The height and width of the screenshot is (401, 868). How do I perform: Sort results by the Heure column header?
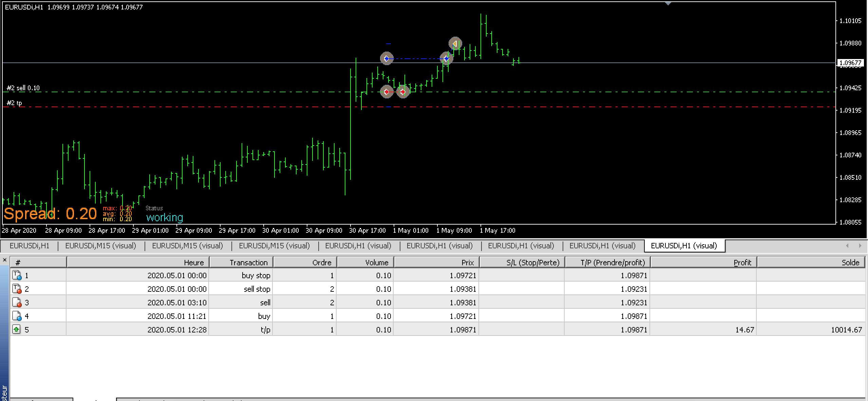click(x=138, y=262)
